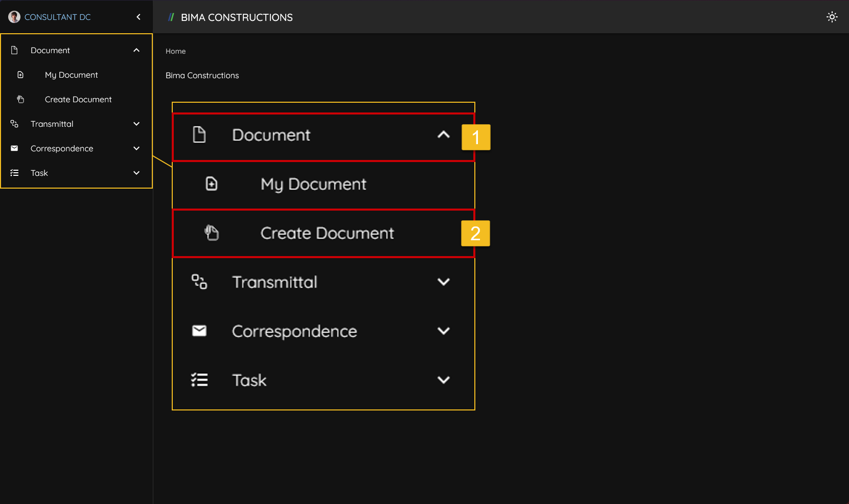
Task: Toggle the Document section closed in sidebar
Action: tap(136, 50)
